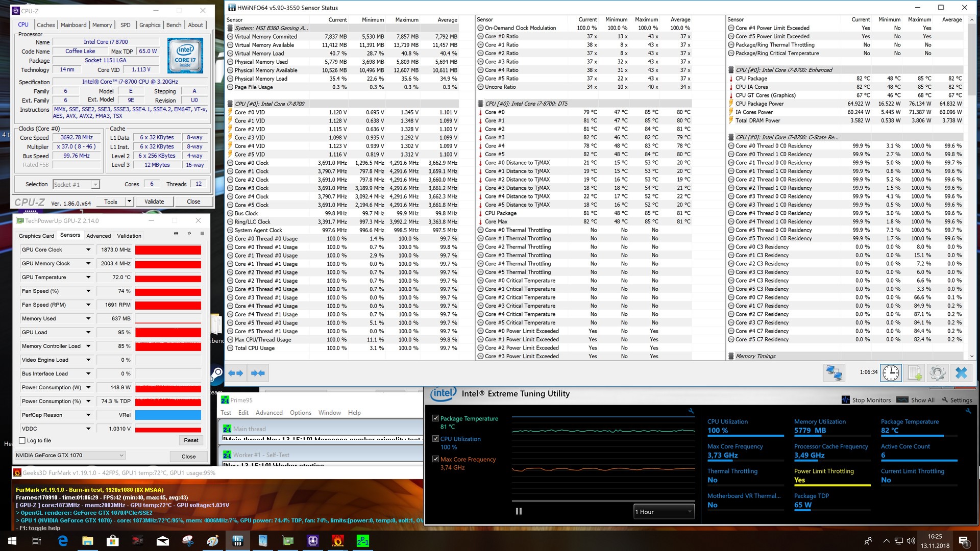Click GPU-Z Reset button
This screenshot has height=551, width=980.
pyautogui.click(x=191, y=440)
